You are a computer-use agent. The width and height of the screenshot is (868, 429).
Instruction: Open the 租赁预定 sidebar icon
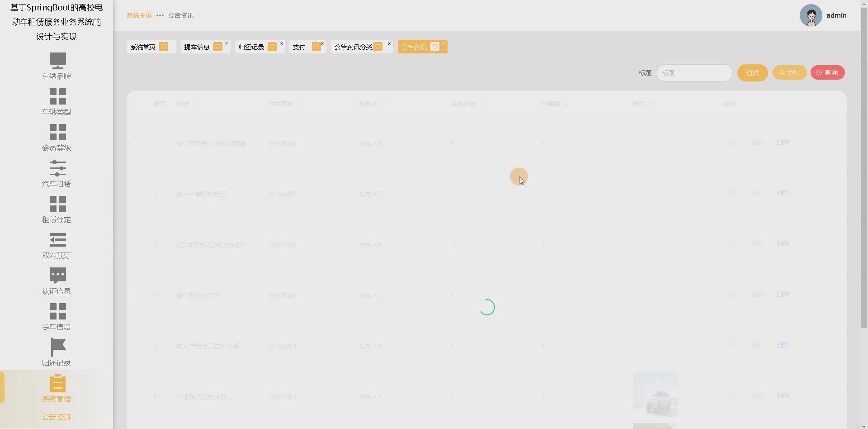(x=57, y=204)
